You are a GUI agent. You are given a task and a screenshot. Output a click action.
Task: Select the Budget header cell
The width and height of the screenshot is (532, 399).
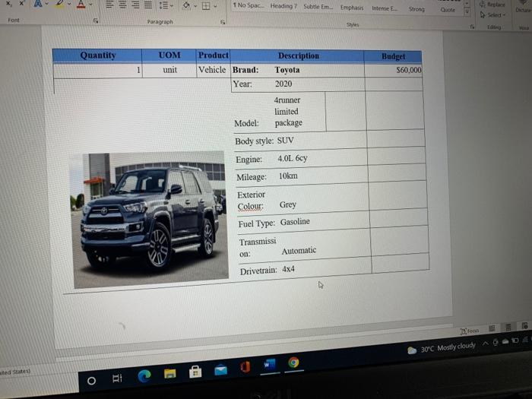click(393, 57)
